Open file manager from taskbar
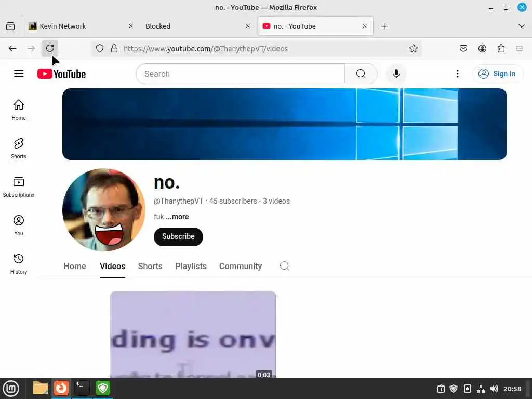The image size is (532, 399). 41,388
